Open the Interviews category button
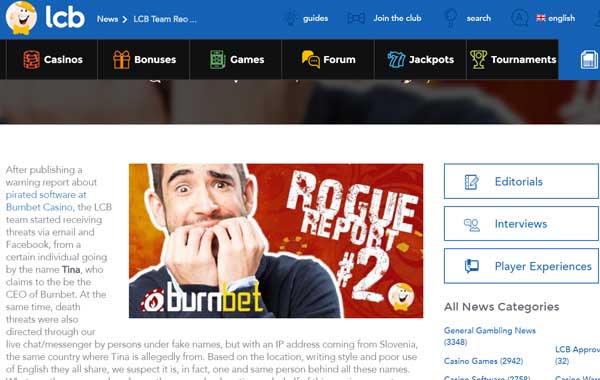 point(521,223)
